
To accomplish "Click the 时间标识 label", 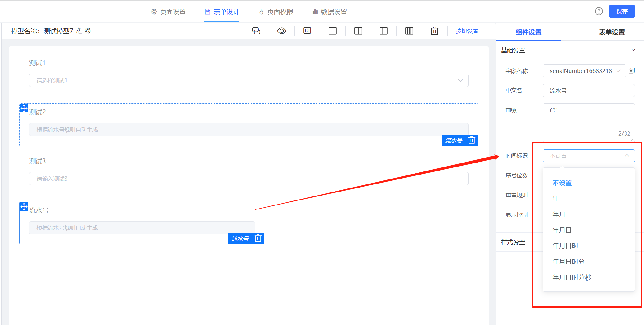I will pyautogui.click(x=516, y=156).
